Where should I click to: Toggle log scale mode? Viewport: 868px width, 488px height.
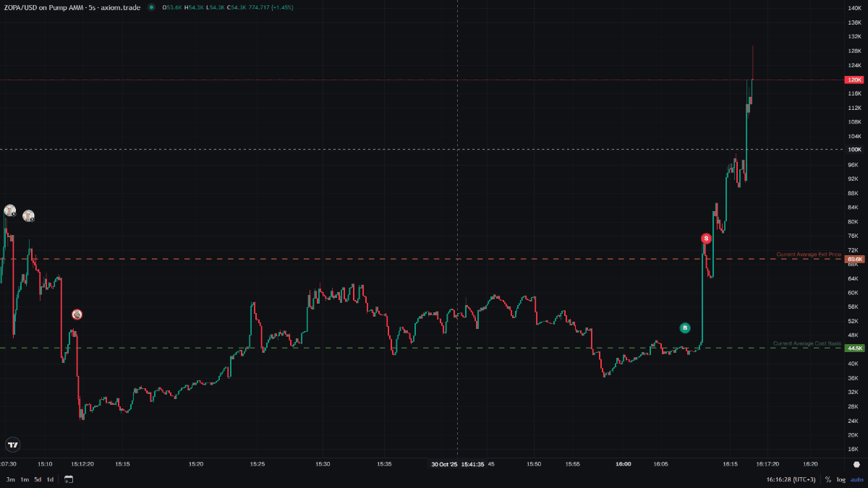tap(841, 479)
